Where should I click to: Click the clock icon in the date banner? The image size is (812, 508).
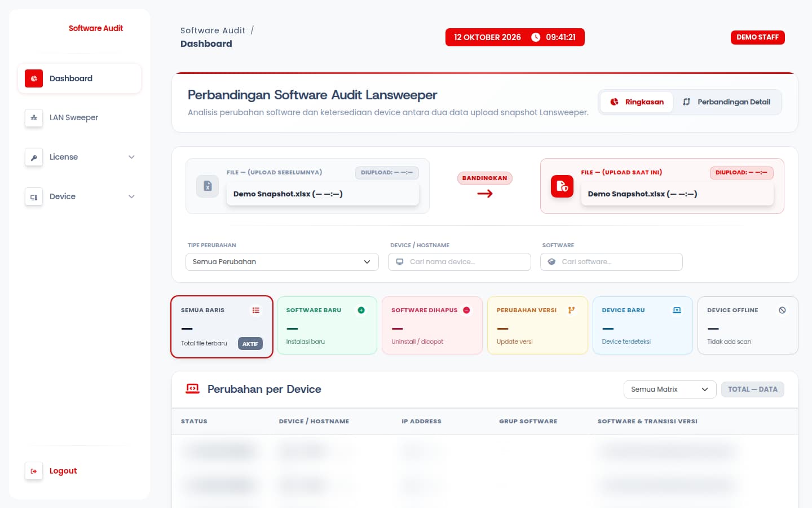point(536,37)
